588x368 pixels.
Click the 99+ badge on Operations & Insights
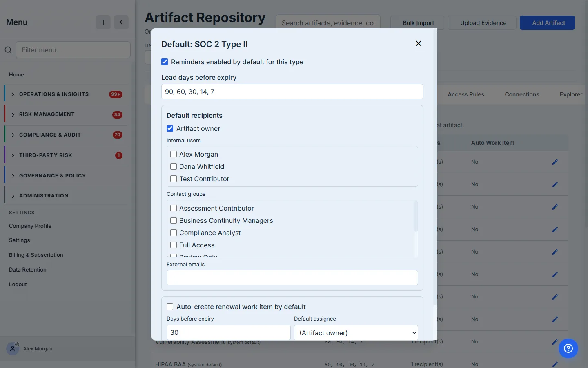tap(116, 94)
